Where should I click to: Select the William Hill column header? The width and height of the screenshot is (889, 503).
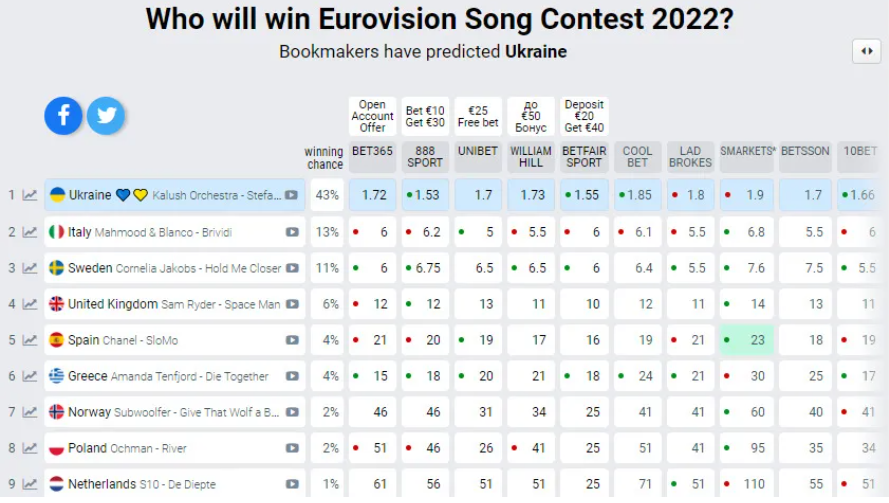pos(531,157)
